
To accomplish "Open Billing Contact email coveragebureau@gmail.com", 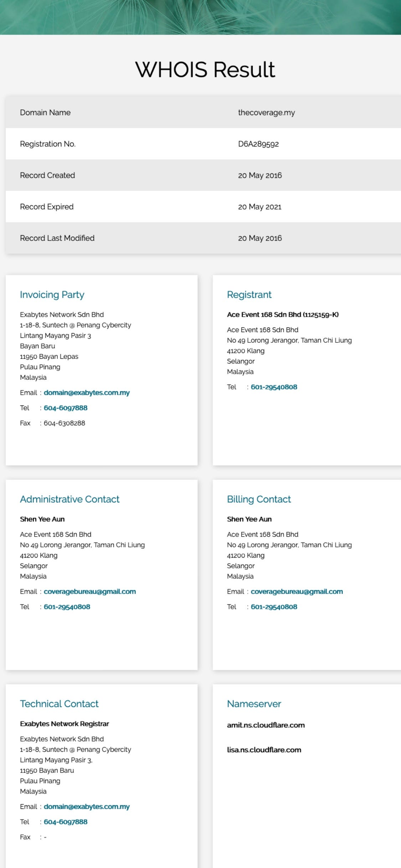I will click(x=297, y=591).
